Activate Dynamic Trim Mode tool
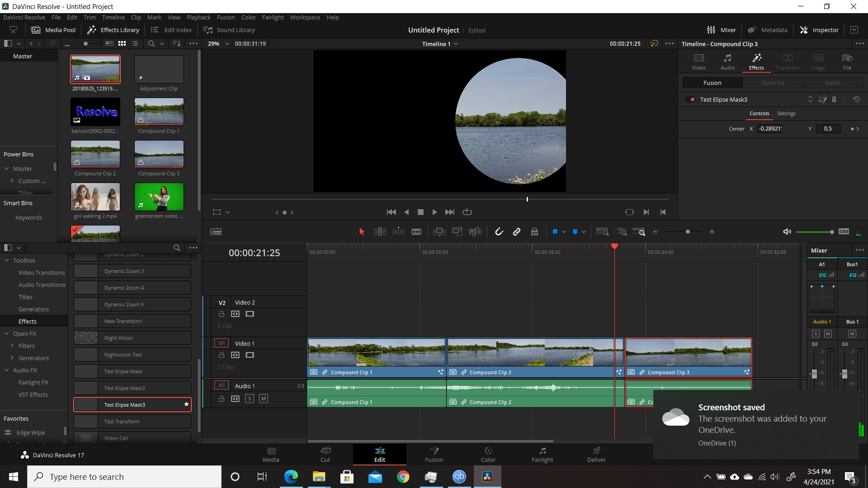Screen dimensions: 868x488 [x=398, y=232]
